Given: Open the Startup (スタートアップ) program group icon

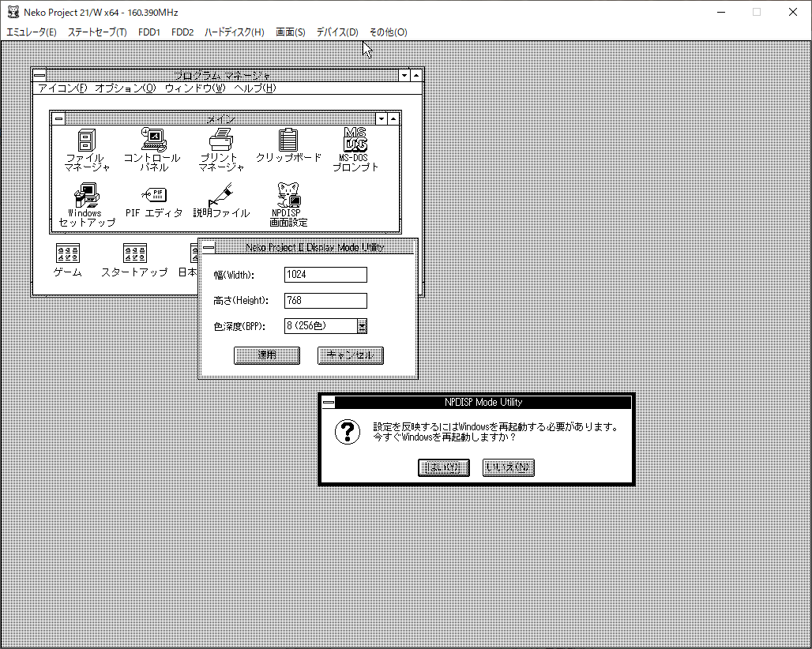Looking at the screenshot, I should coord(134,253).
